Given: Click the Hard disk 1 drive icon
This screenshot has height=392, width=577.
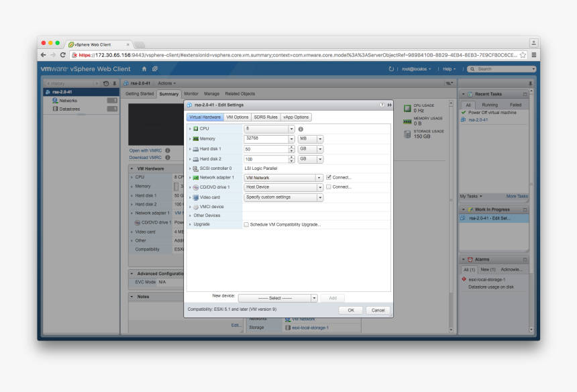Looking at the screenshot, I should pyautogui.click(x=196, y=149).
